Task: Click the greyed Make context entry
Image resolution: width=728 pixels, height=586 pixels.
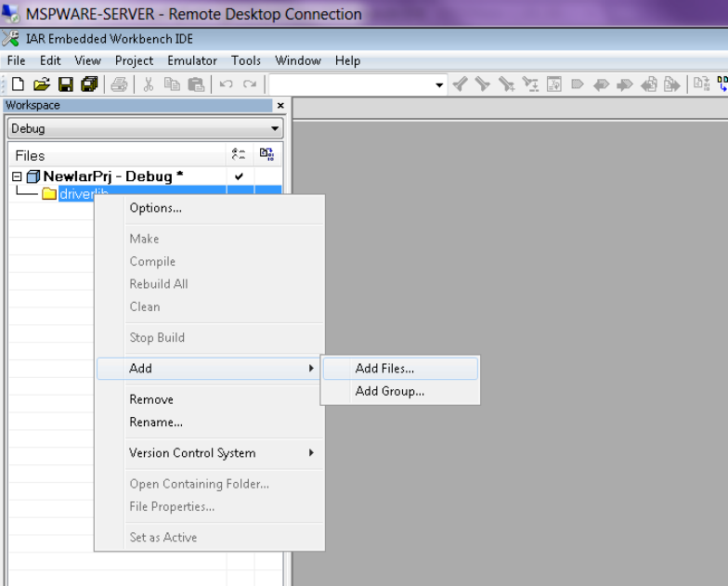Action: tap(209, 239)
